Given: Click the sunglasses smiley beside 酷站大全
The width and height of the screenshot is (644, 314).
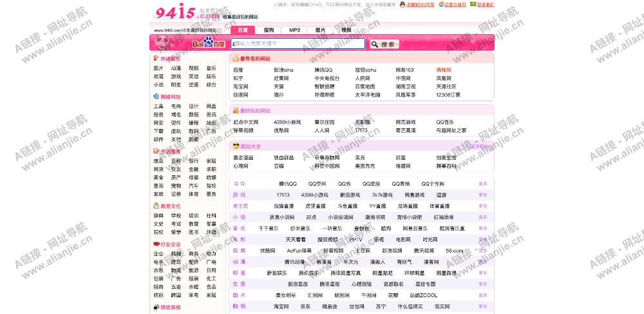Looking at the screenshot, I should click(236, 146).
